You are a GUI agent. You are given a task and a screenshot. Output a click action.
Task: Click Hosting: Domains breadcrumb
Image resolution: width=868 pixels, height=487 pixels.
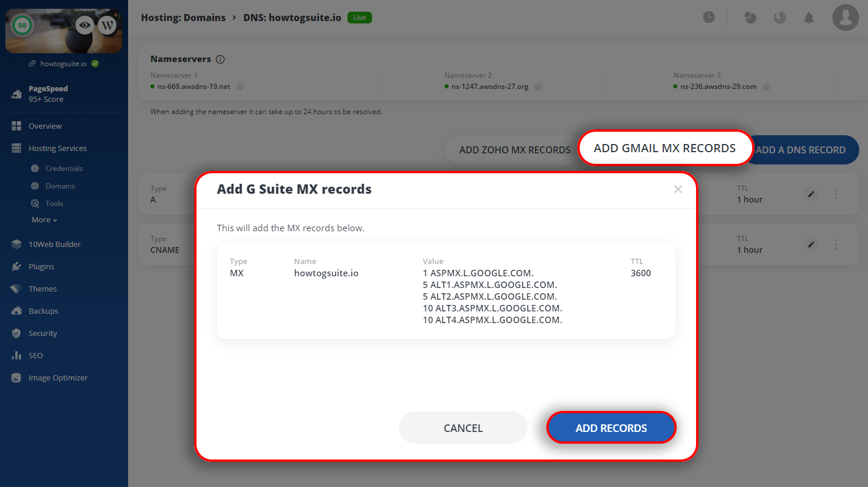pos(183,18)
